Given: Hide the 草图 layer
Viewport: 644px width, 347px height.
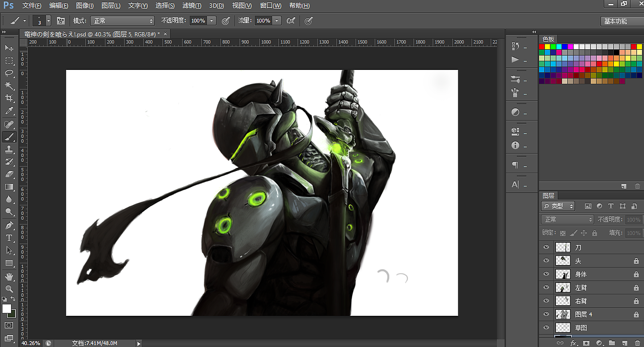Looking at the screenshot, I should click(546, 327).
